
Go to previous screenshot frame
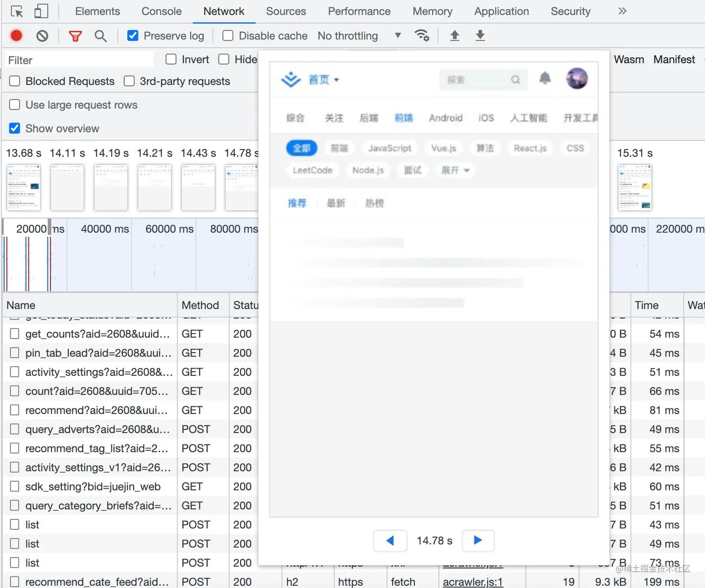pyautogui.click(x=390, y=540)
